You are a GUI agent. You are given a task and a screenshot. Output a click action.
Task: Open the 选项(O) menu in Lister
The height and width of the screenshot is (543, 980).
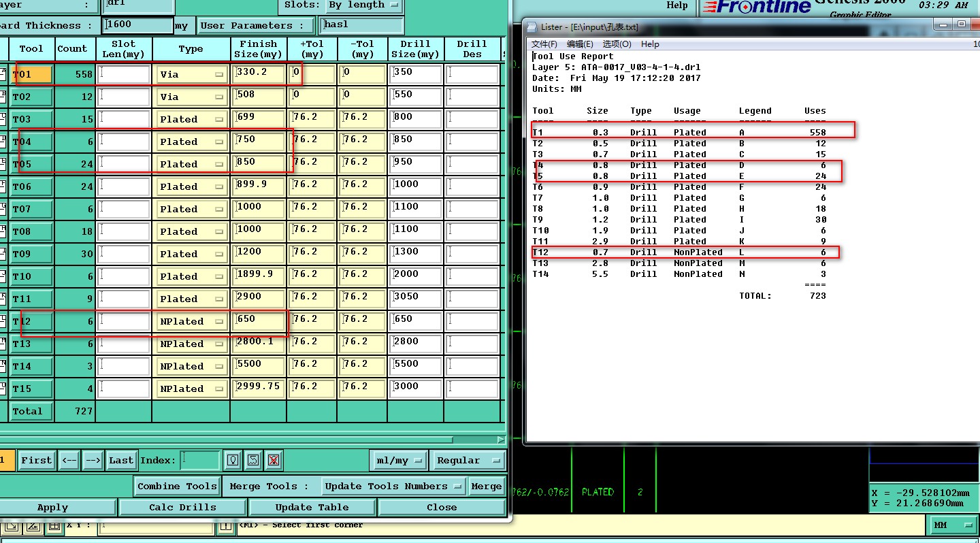click(x=617, y=44)
